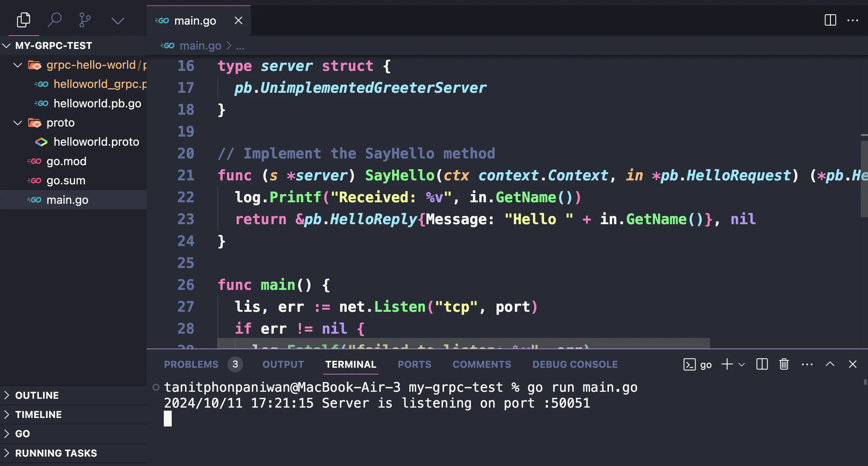
Task: Show additional views chevron in activity bar
Action: pos(118,21)
